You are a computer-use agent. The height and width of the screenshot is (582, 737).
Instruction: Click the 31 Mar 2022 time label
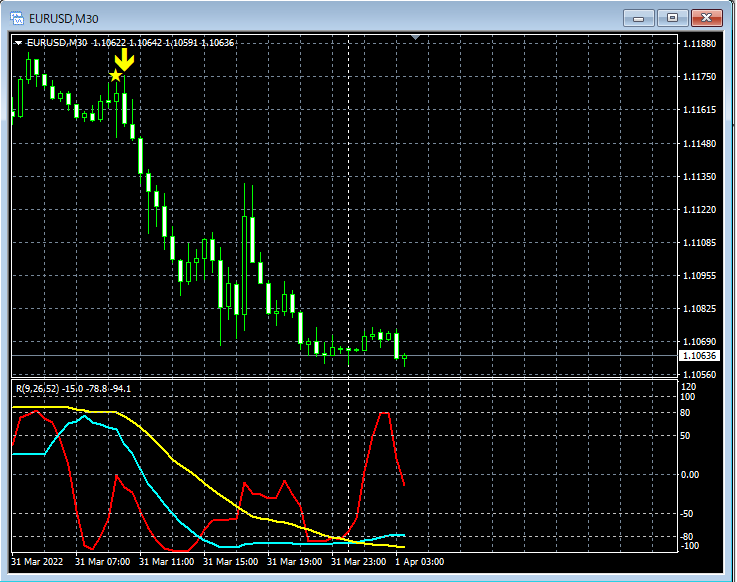[37, 562]
